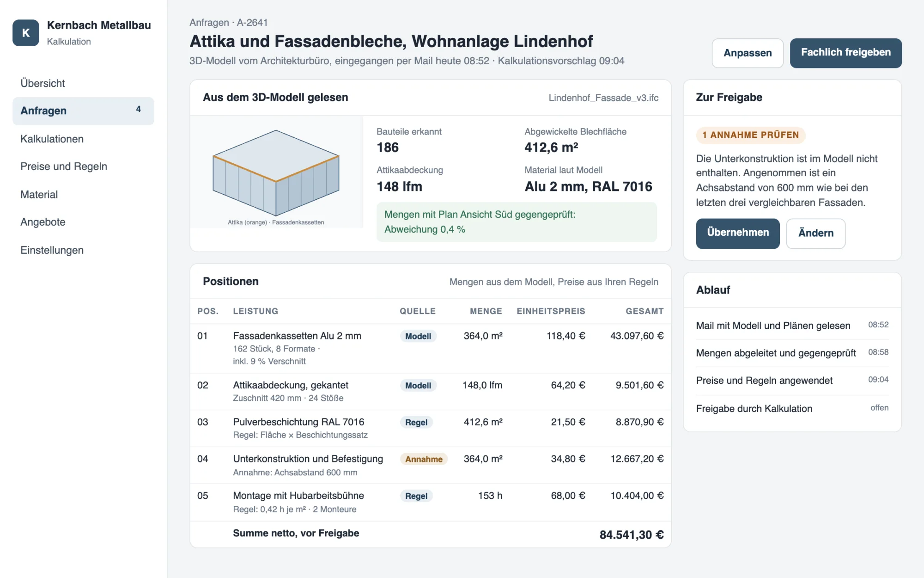The width and height of the screenshot is (924, 578).
Task: Select row Pulverbeschichtung RAL 7016
Action: coord(431,428)
